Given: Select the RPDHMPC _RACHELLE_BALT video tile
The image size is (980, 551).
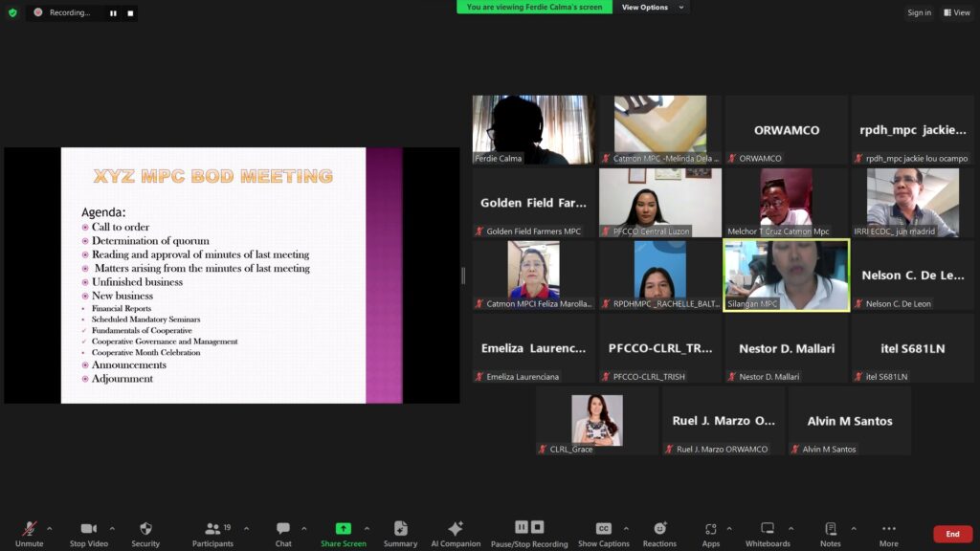Looking at the screenshot, I should click(660, 275).
